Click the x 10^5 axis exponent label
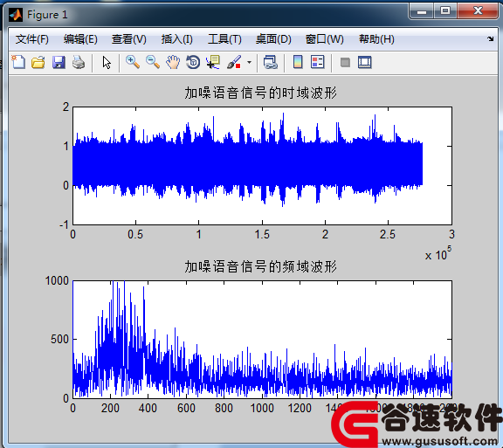The width and height of the screenshot is (503, 448). 438,253
